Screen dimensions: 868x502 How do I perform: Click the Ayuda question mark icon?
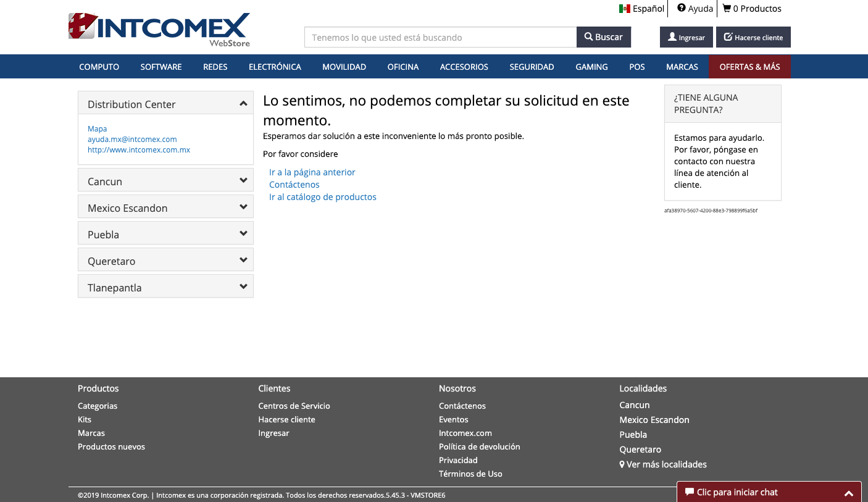point(682,8)
